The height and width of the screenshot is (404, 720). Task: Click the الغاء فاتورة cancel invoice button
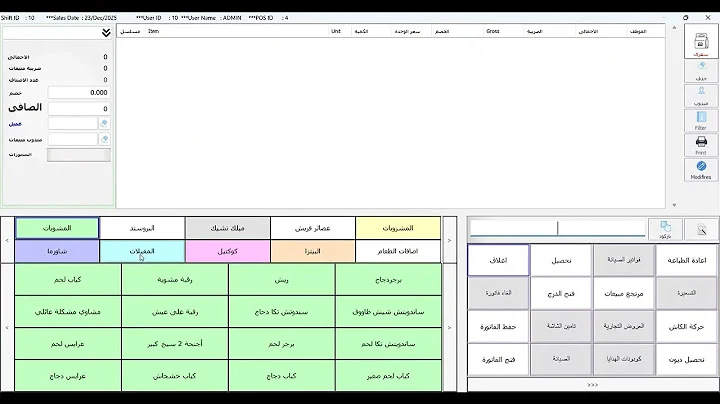(x=498, y=293)
